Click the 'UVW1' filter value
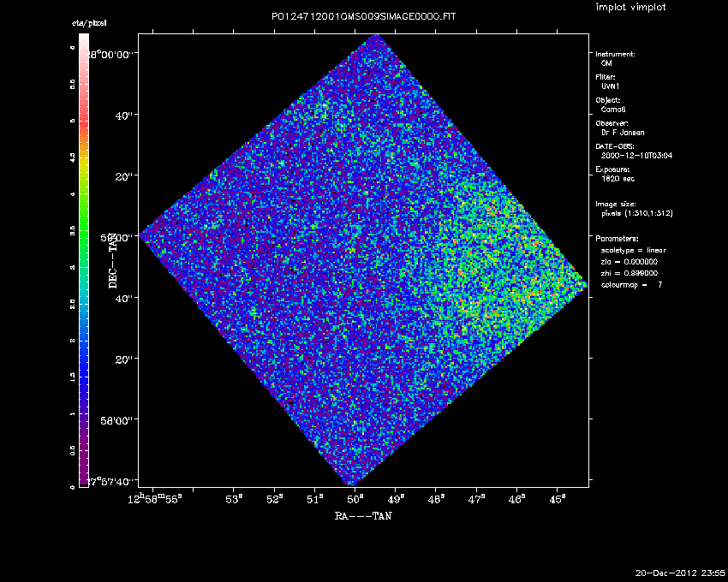The width and height of the screenshot is (728, 582). coord(610,86)
